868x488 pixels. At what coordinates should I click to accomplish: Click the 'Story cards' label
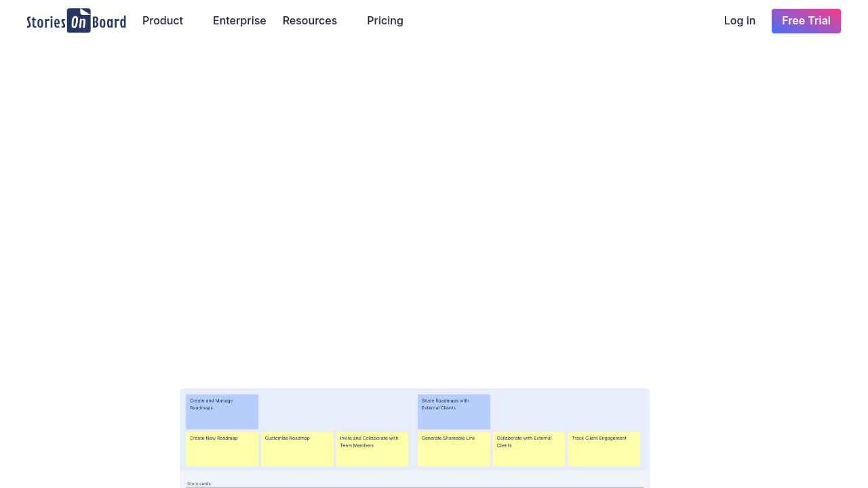coord(199,483)
